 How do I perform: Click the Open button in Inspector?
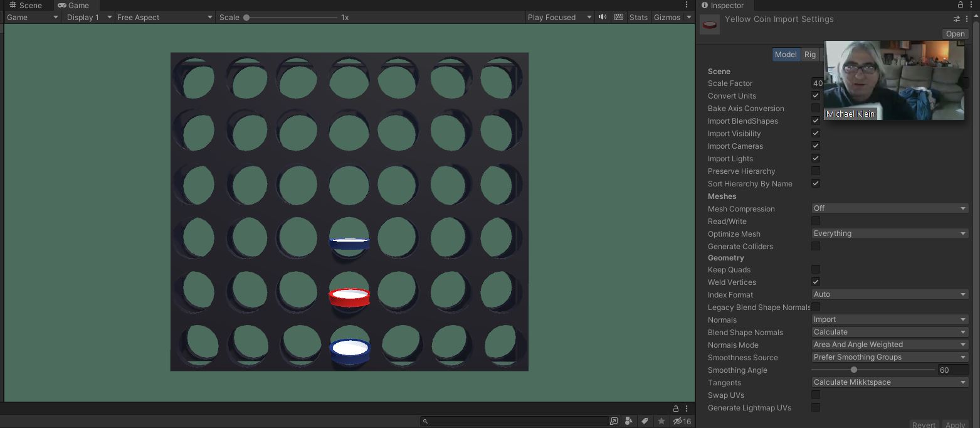[955, 34]
